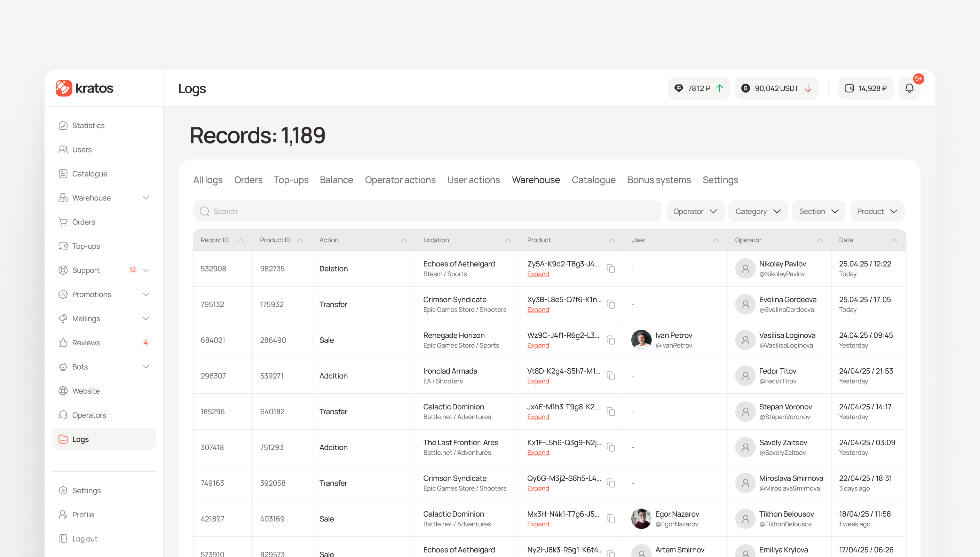Expand product key for record 421897
The height and width of the screenshot is (557, 980).
538,524
